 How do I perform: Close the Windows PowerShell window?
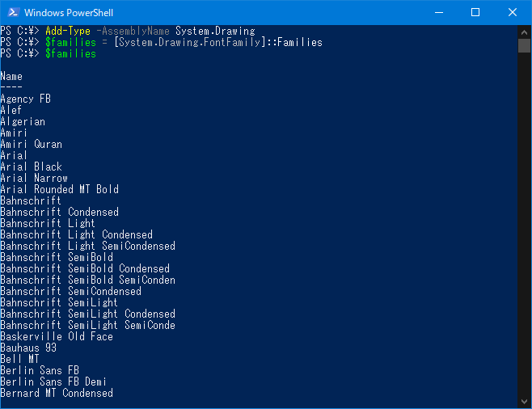pyautogui.click(x=513, y=12)
